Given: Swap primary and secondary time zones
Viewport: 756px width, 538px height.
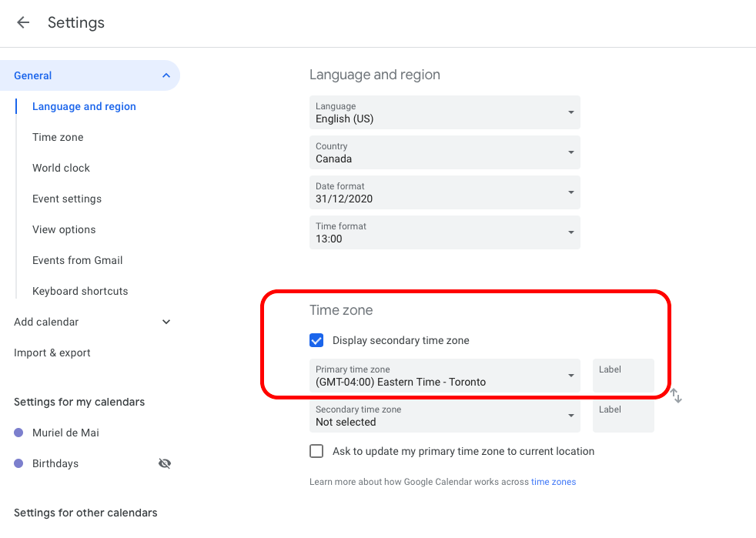Looking at the screenshot, I should coord(676,396).
